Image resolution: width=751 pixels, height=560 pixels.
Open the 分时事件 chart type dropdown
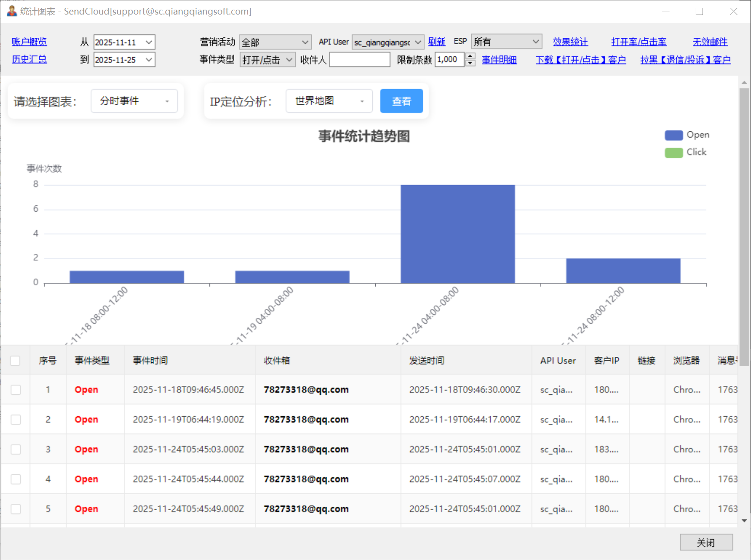(134, 101)
